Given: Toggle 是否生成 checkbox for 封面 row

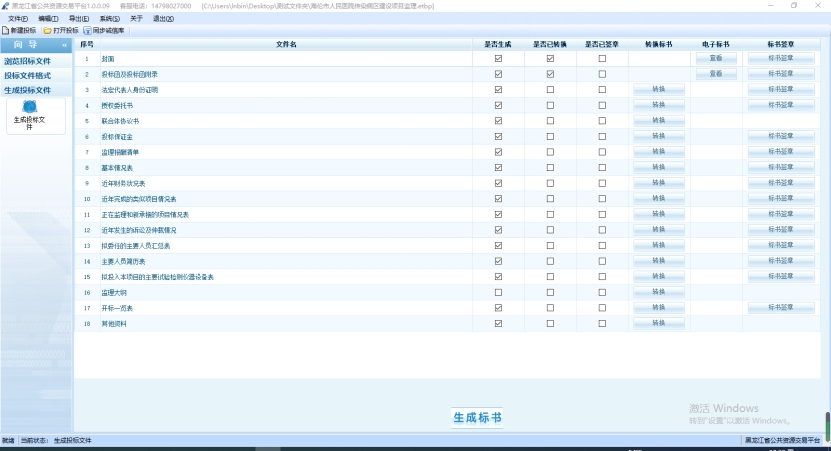Looking at the screenshot, I should click(498, 59).
